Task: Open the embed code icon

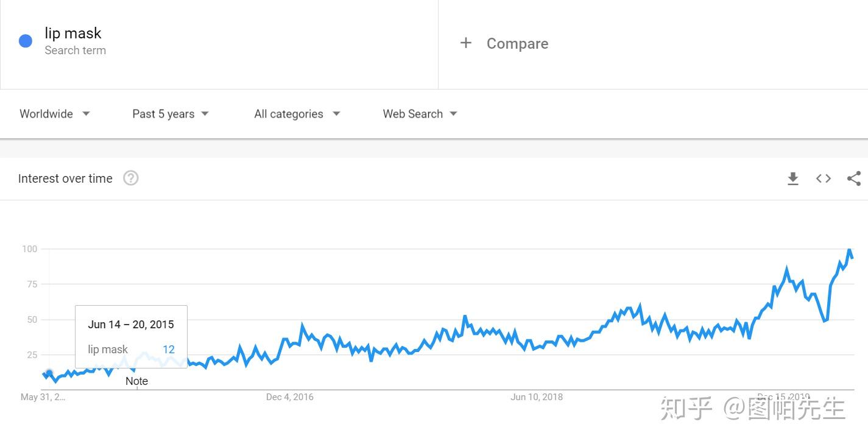Action: (x=824, y=178)
